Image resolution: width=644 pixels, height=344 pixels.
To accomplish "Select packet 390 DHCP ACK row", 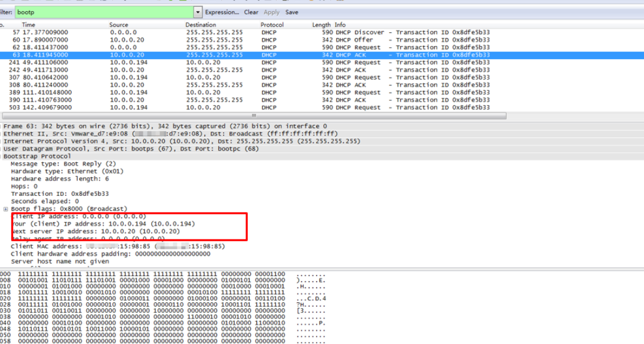I will tap(322, 100).
